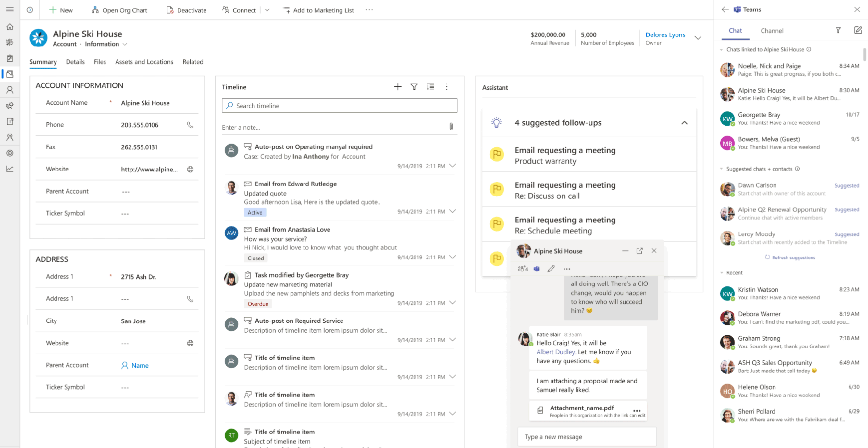Select the Re: Schedule meeting follow-up suggestion
The height and width of the screenshot is (448, 868).
589,224
